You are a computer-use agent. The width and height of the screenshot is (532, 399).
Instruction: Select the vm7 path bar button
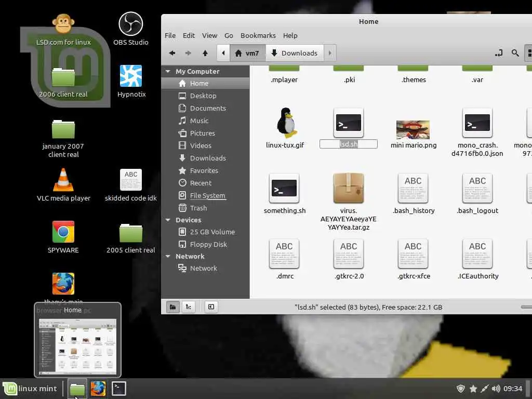click(x=247, y=53)
